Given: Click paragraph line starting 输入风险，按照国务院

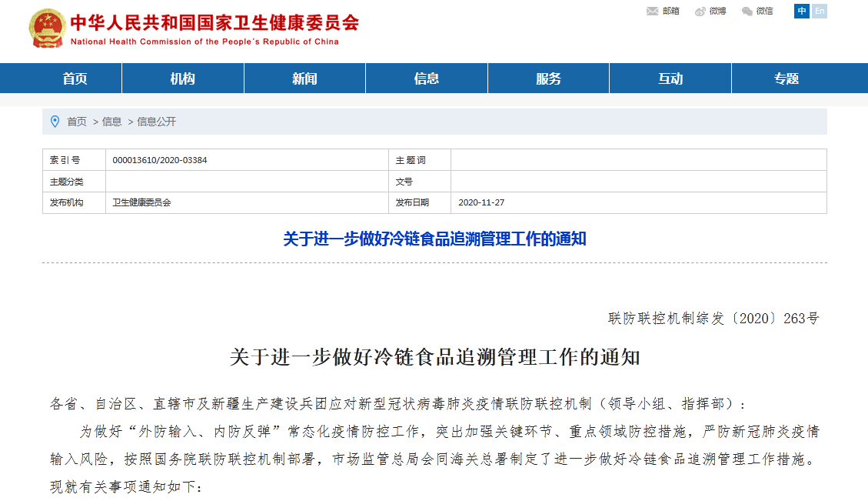Looking at the screenshot, I should coord(434,459).
